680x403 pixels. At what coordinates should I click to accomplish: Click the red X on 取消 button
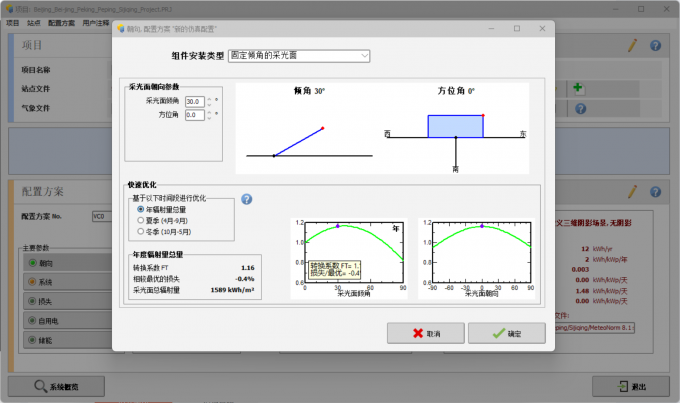[418, 333]
